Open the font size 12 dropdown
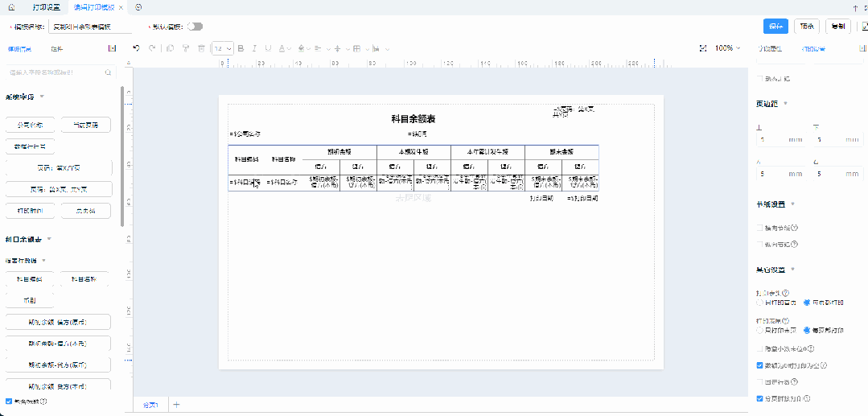Screen dimensions: 868x416 [x=223, y=48]
